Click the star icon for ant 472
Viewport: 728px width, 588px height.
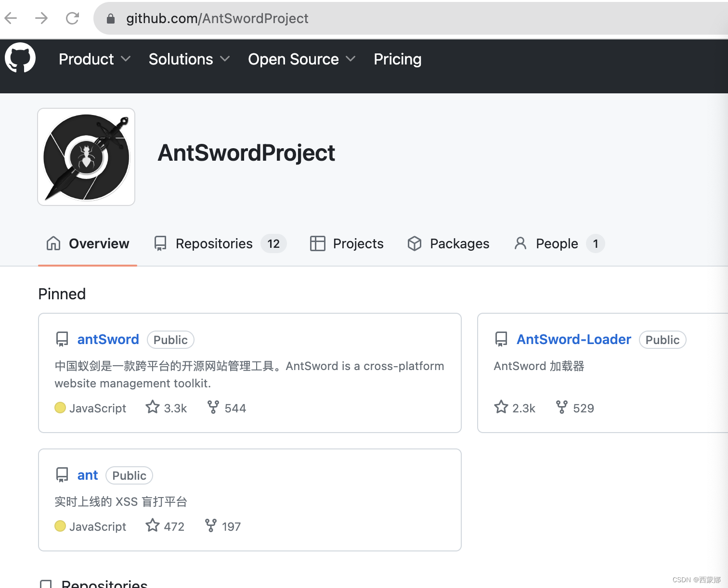[153, 525]
